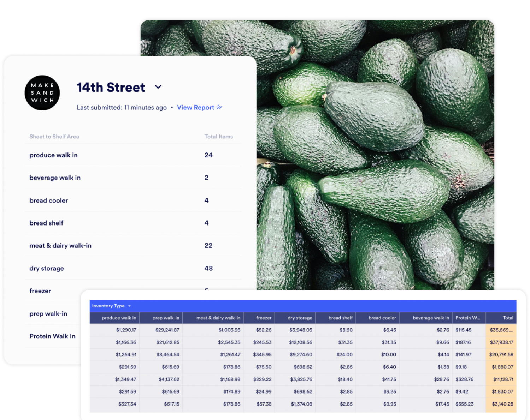
Task: Choose the bread shelf row
Action: coord(46,223)
